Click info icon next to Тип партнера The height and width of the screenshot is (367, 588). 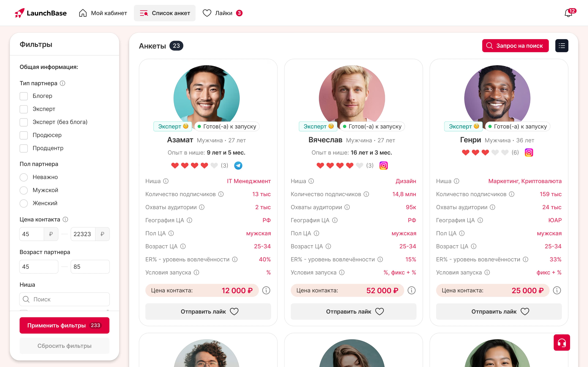pos(62,83)
